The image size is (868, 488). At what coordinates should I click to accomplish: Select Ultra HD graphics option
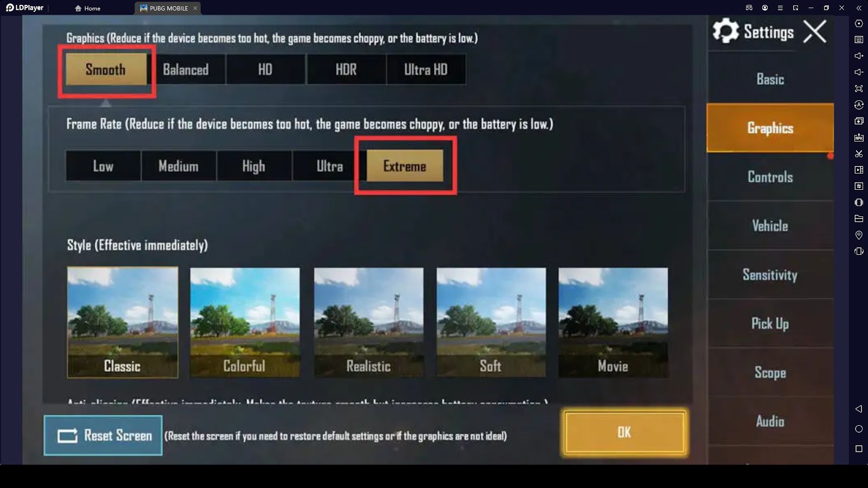coord(426,69)
